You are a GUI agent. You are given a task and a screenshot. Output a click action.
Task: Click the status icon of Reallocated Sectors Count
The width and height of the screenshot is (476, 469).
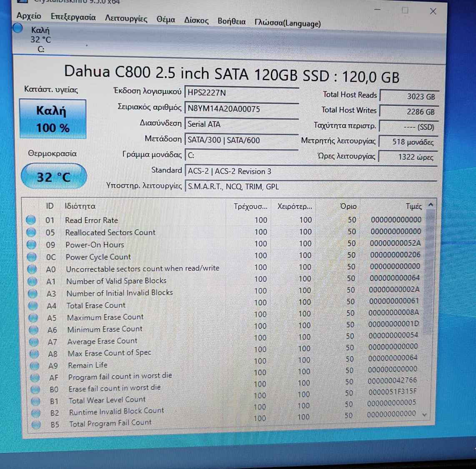point(31,232)
